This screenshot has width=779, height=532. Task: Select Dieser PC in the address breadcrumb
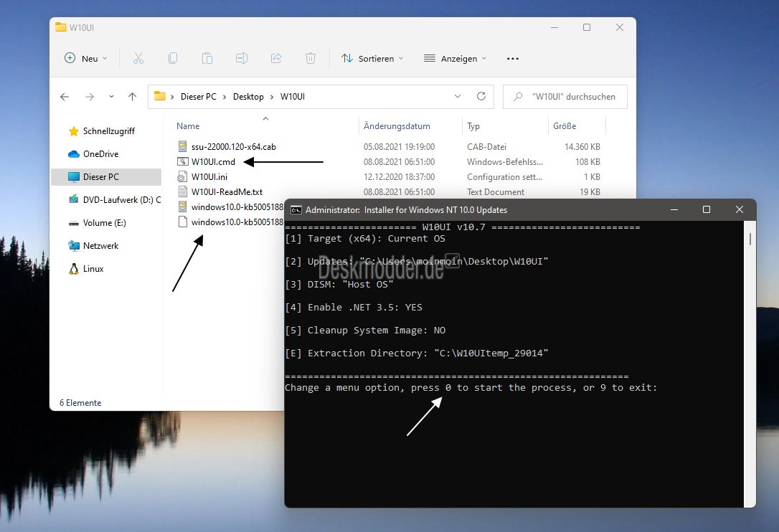(198, 97)
